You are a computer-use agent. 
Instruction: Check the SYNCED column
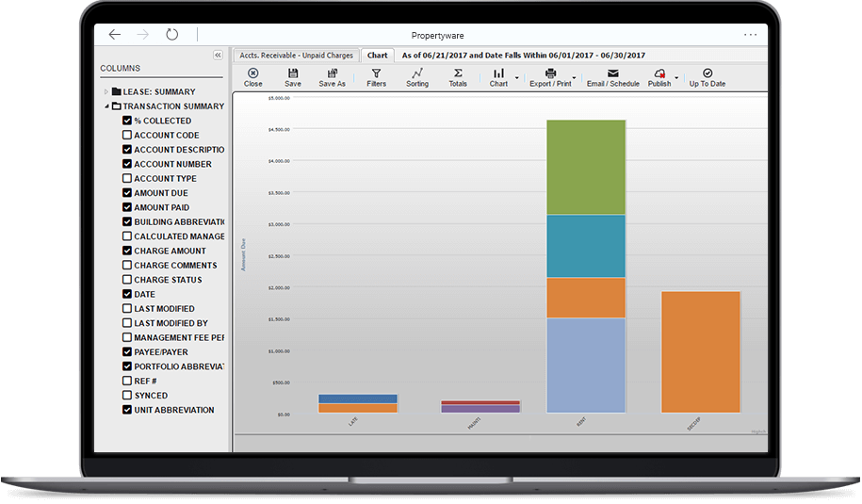coord(127,395)
